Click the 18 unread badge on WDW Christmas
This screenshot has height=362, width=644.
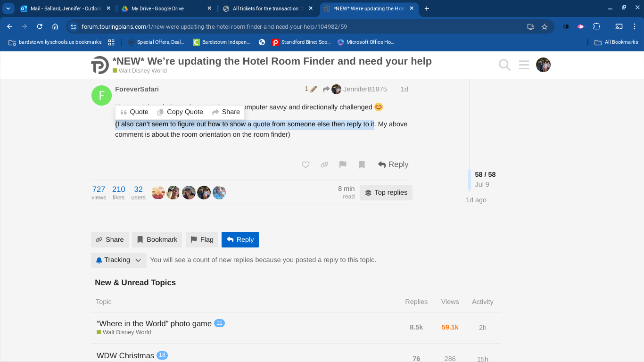(x=162, y=355)
